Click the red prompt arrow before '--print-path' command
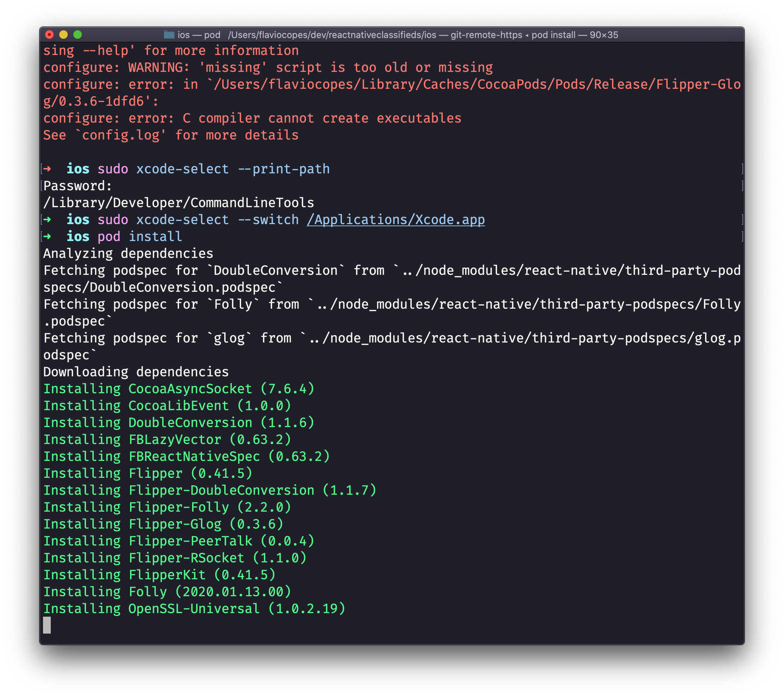784x697 pixels. click(x=47, y=169)
